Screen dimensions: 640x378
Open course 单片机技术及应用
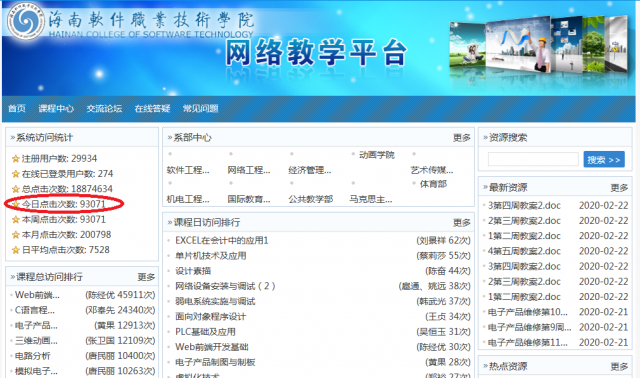click(x=211, y=256)
